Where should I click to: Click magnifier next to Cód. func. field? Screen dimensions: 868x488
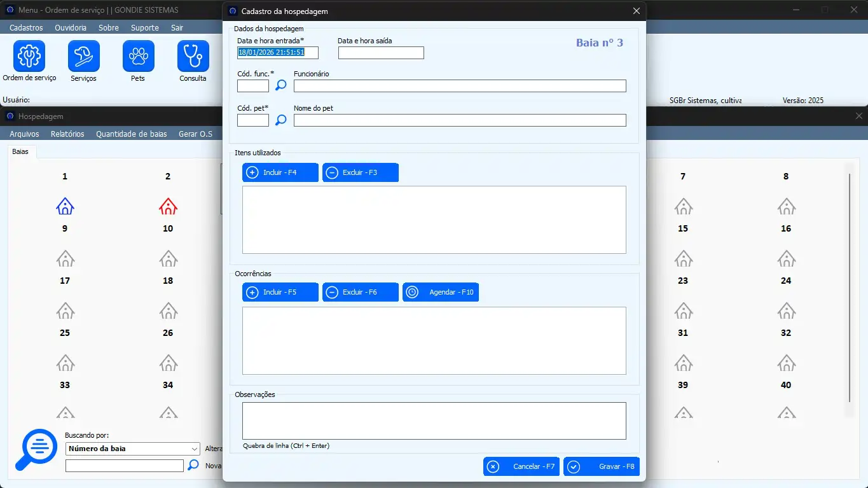tap(280, 85)
